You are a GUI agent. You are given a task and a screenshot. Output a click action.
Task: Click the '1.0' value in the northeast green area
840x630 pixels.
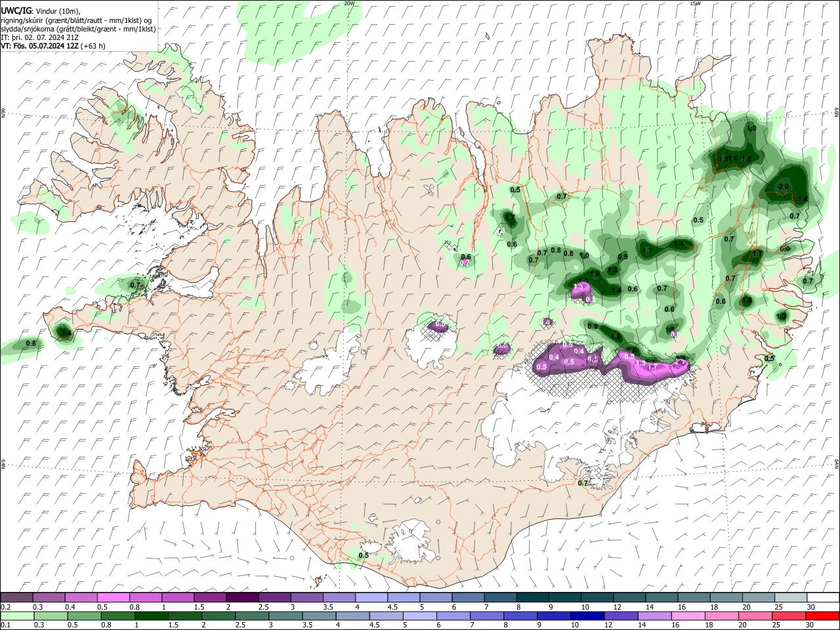point(751,129)
